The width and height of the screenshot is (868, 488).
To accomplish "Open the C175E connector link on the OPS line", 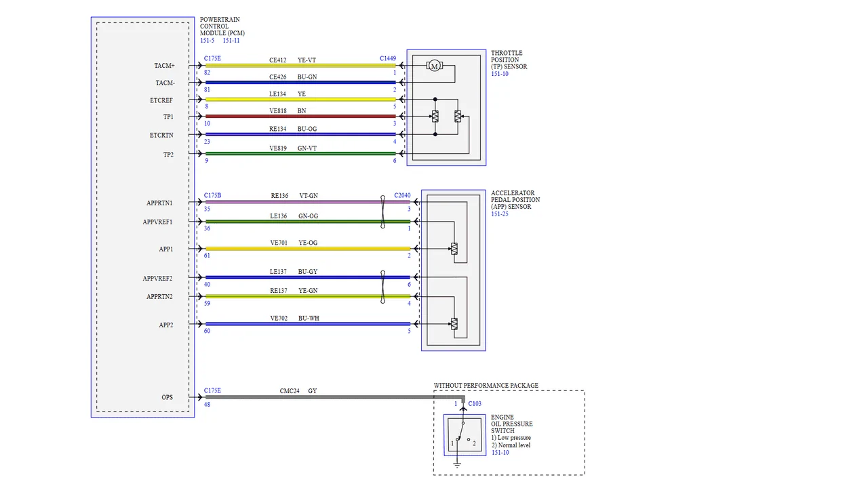I will click(x=212, y=391).
